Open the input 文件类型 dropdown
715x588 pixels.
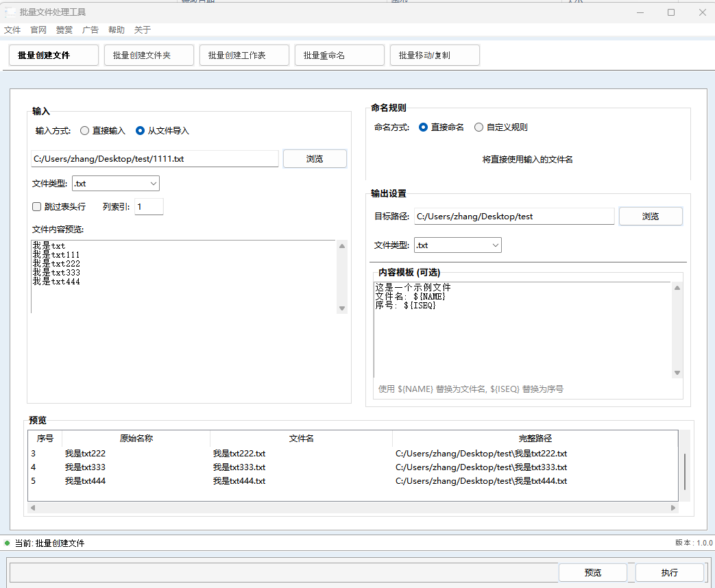(115, 184)
